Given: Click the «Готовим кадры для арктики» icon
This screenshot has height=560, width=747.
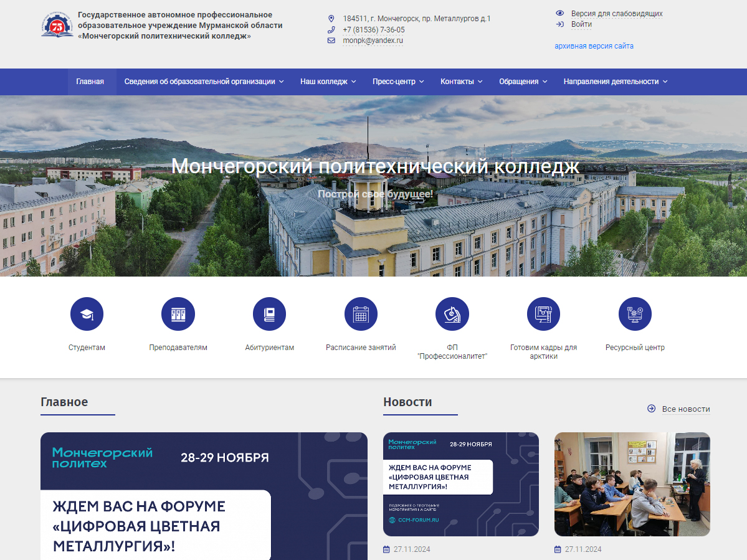Looking at the screenshot, I should coord(543,313).
